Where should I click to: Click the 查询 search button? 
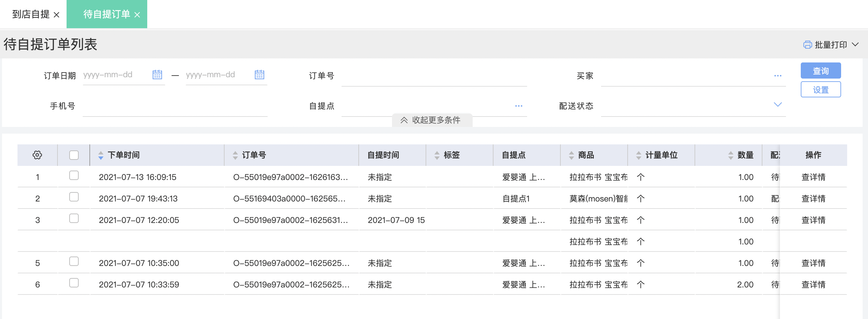(x=821, y=71)
